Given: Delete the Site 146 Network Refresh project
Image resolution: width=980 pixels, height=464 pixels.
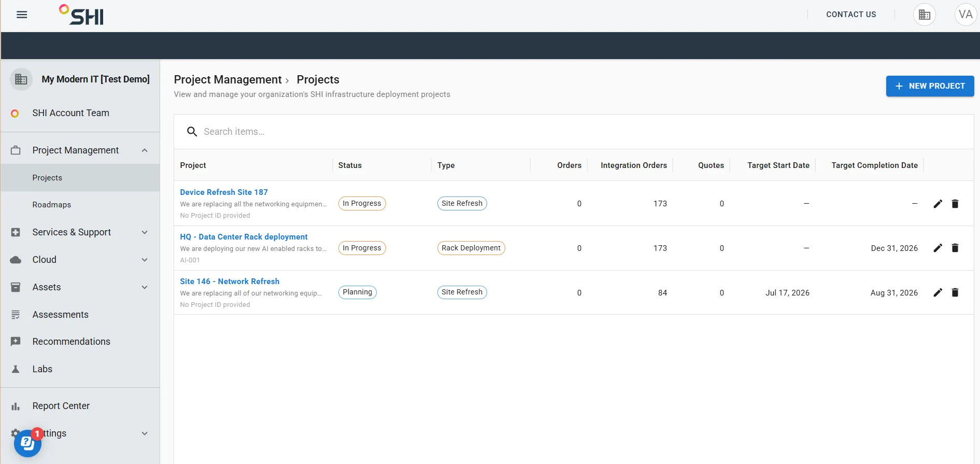Looking at the screenshot, I should click(x=955, y=293).
